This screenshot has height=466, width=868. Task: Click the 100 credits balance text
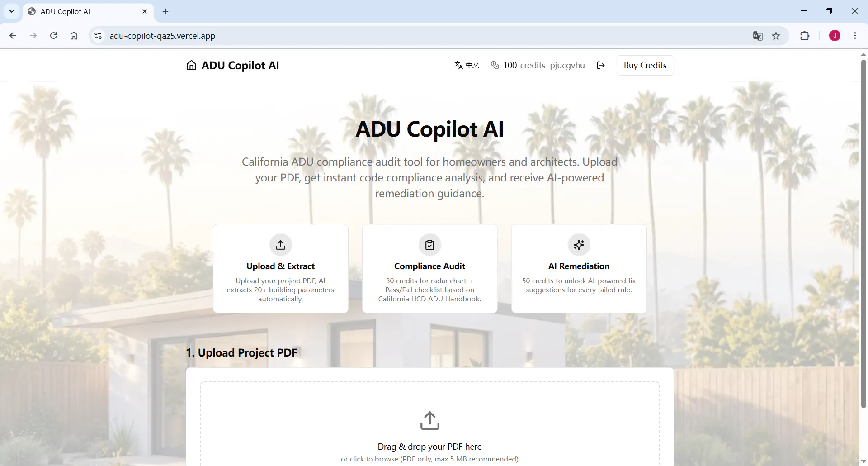pyautogui.click(x=524, y=65)
